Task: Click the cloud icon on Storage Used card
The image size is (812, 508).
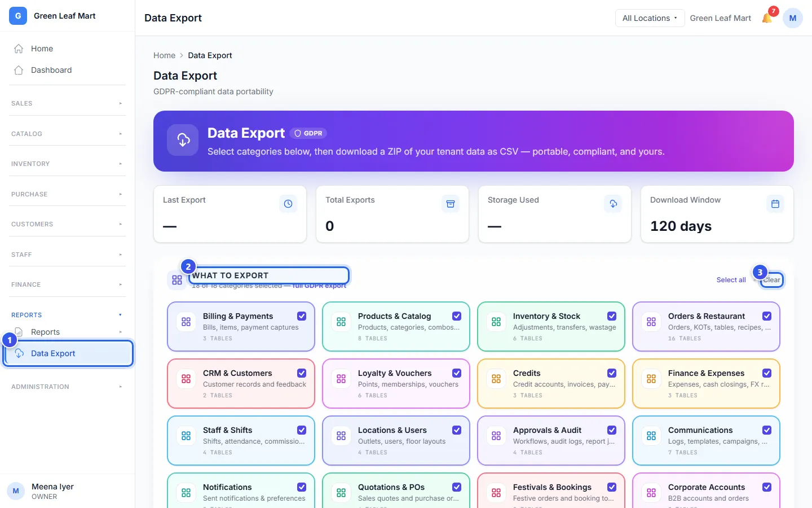Action: point(613,204)
